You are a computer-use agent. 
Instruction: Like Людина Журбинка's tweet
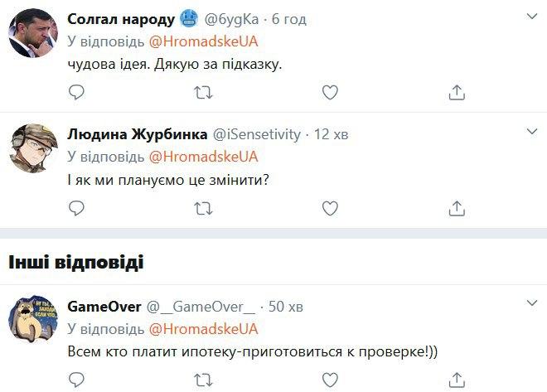pos(330,207)
